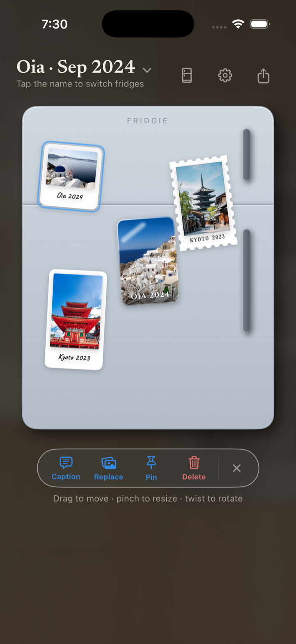Tap the upper fridge door handle
Screen dimensions: 296x644
pyautogui.click(x=247, y=154)
